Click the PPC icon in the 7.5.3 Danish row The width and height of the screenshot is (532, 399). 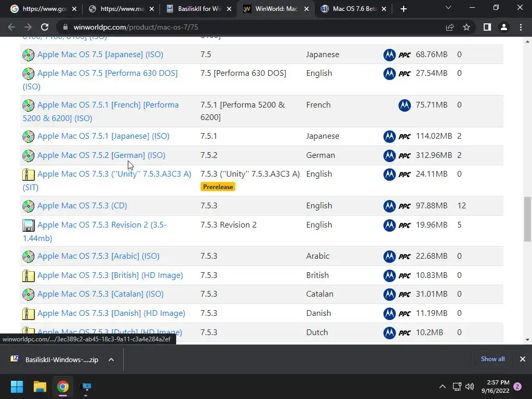tap(404, 314)
